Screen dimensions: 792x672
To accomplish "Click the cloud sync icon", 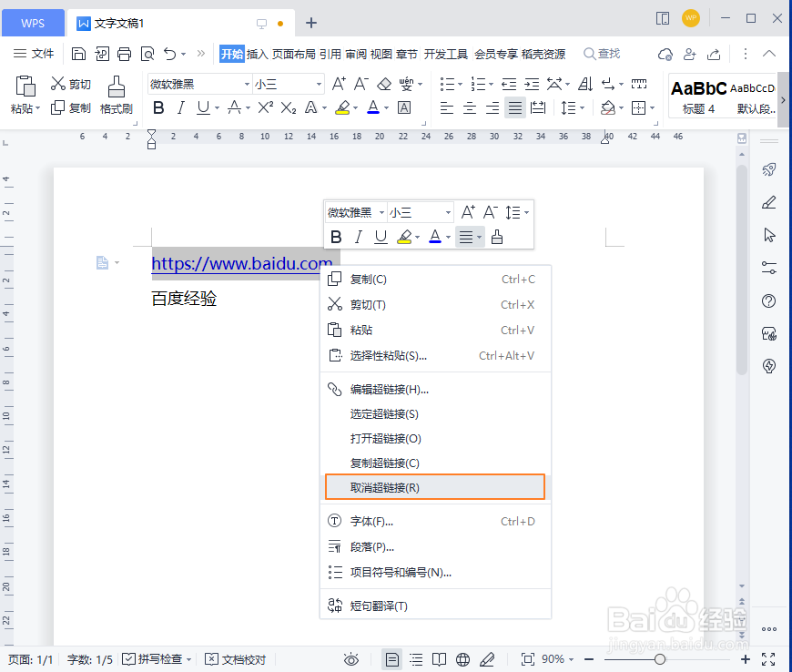I will tap(665, 54).
